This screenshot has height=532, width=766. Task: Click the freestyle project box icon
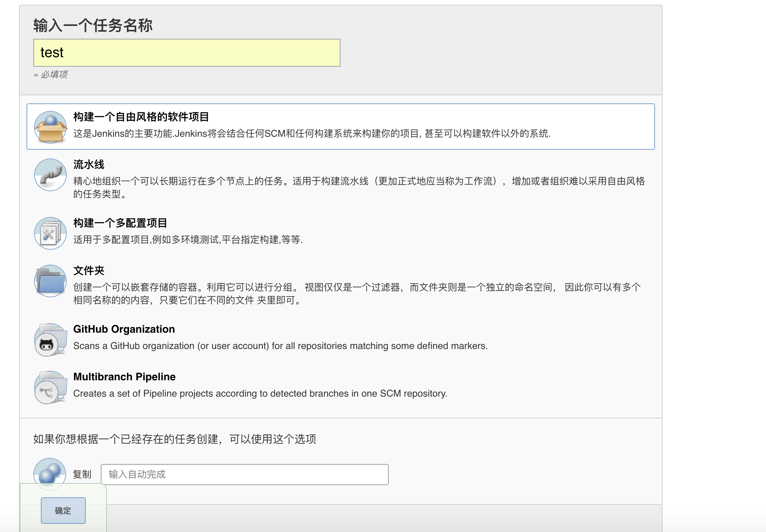pos(50,127)
